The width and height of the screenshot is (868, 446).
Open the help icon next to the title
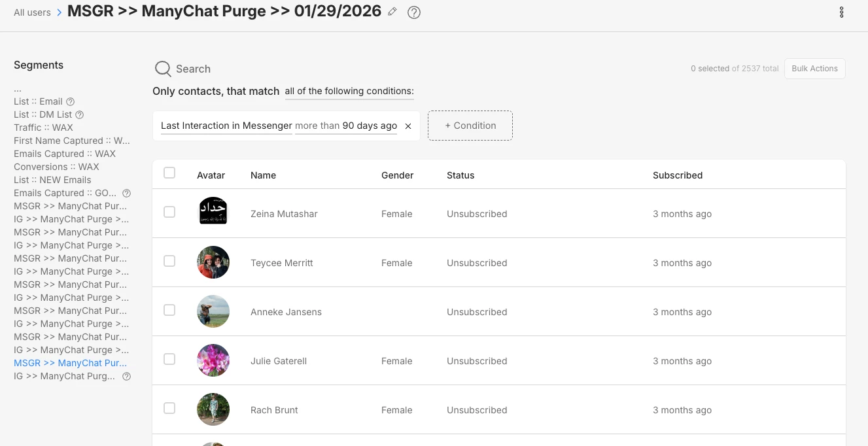(x=413, y=12)
